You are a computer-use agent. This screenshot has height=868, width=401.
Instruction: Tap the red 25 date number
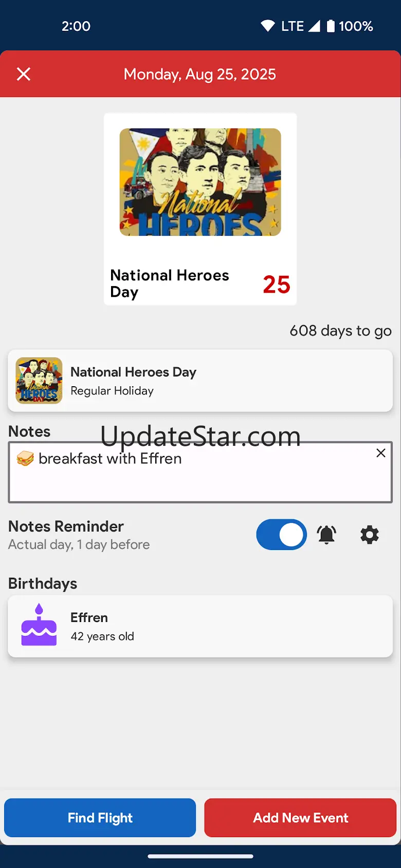click(277, 285)
